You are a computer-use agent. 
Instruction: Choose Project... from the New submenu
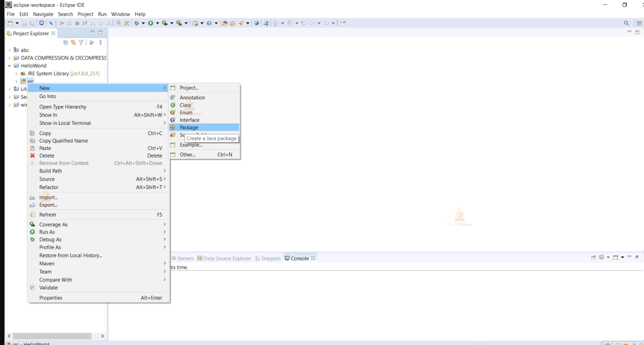[x=204, y=88]
